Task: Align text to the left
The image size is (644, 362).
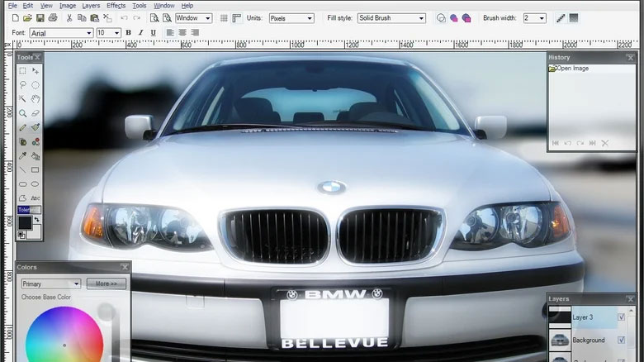Action: coord(169,32)
